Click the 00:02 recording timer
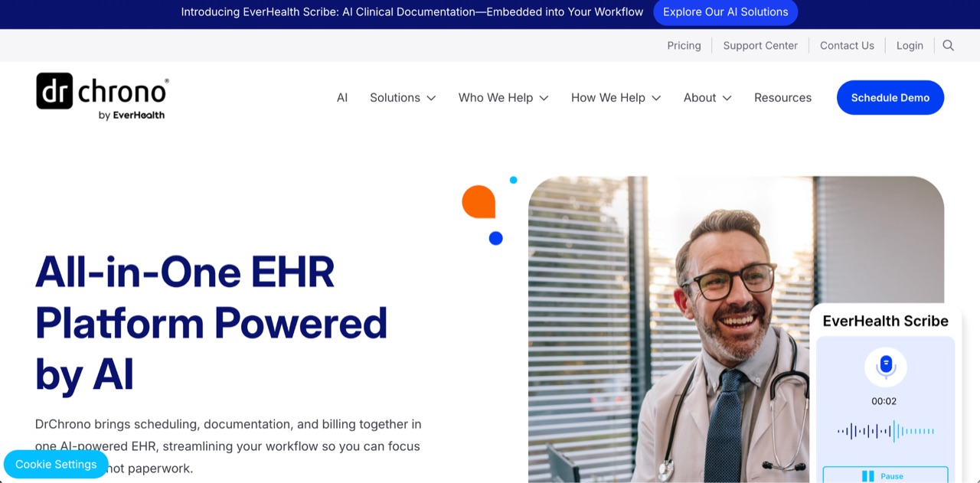 pyautogui.click(x=884, y=401)
